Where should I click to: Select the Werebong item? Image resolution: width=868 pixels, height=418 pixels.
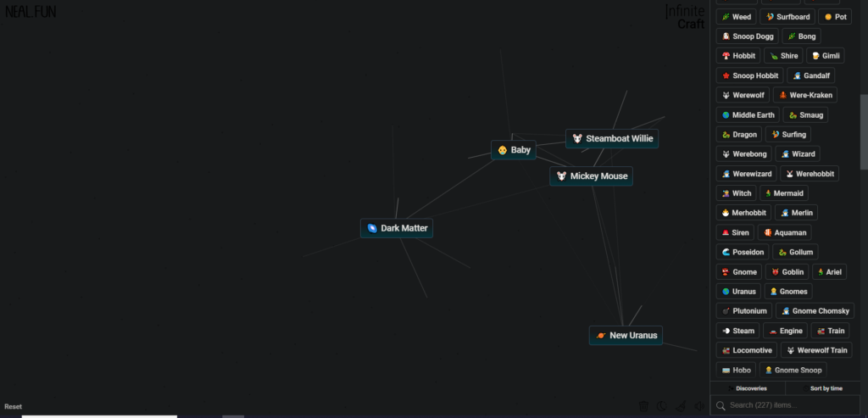point(743,154)
